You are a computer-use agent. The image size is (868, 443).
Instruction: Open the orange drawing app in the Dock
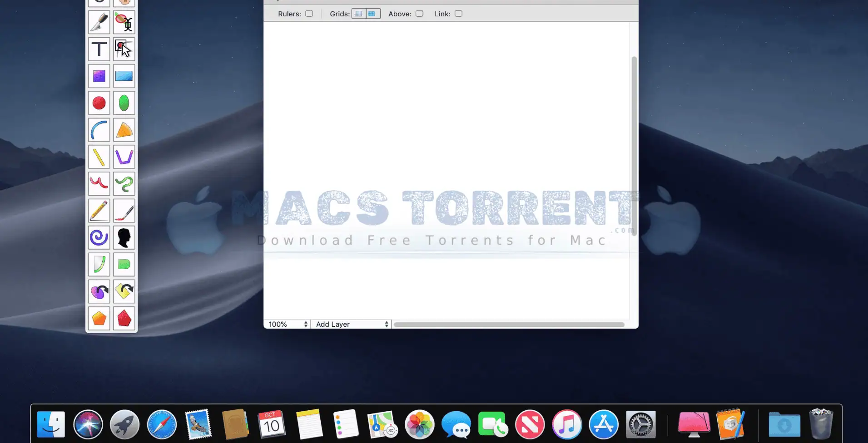coord(731,424)
